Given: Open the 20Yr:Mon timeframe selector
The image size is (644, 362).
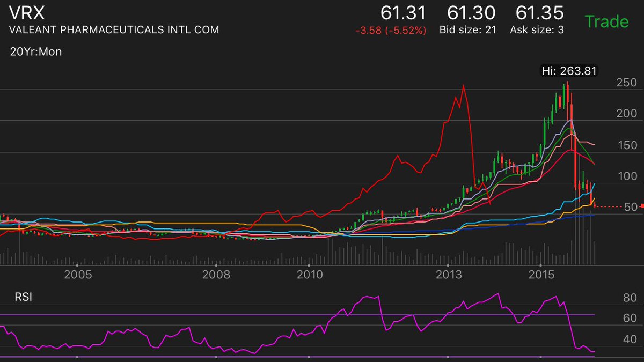Looking at the screenshot, I should (x=35, y=53).
